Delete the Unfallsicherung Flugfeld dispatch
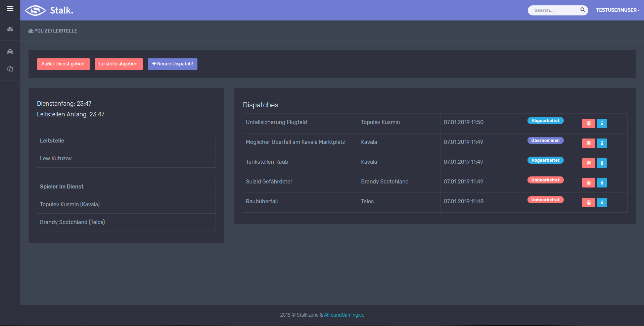This screenshot has width=644, height=326. coord(588,123)
